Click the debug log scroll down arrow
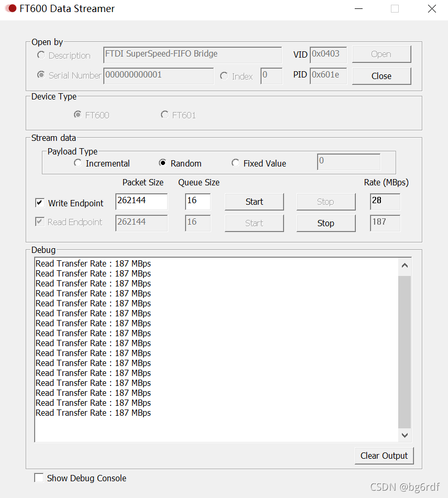The image size is (448, 498). [405, 435]
